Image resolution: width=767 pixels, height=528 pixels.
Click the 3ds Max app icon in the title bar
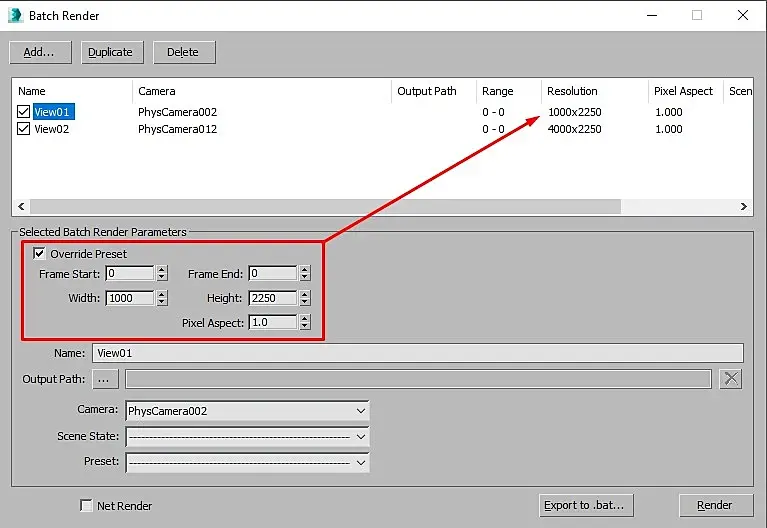16,16
